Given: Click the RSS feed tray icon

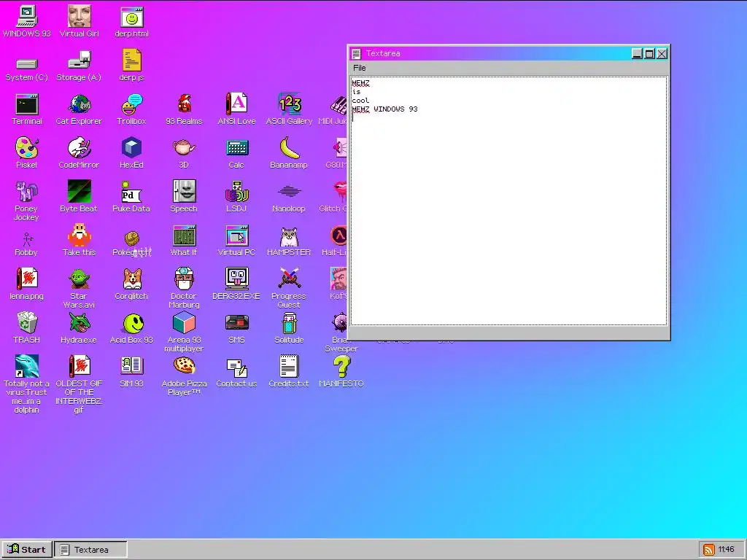Looking at the screenshot, I should pos(708,550).
